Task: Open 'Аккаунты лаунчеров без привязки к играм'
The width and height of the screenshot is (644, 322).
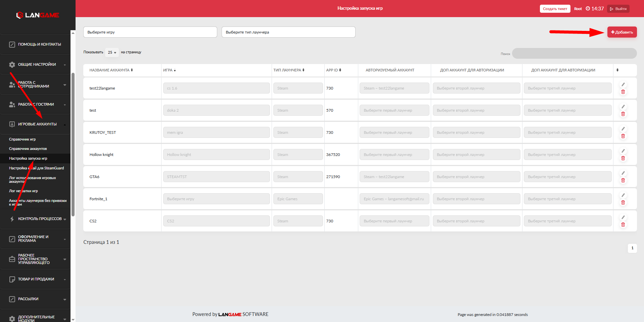Action: pyautogui.click(x=38, y=203)
